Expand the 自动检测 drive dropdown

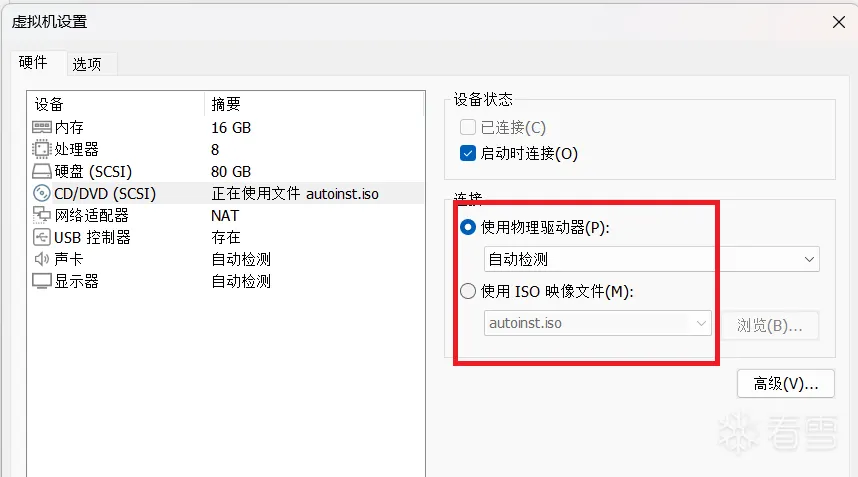coord(809,260)
